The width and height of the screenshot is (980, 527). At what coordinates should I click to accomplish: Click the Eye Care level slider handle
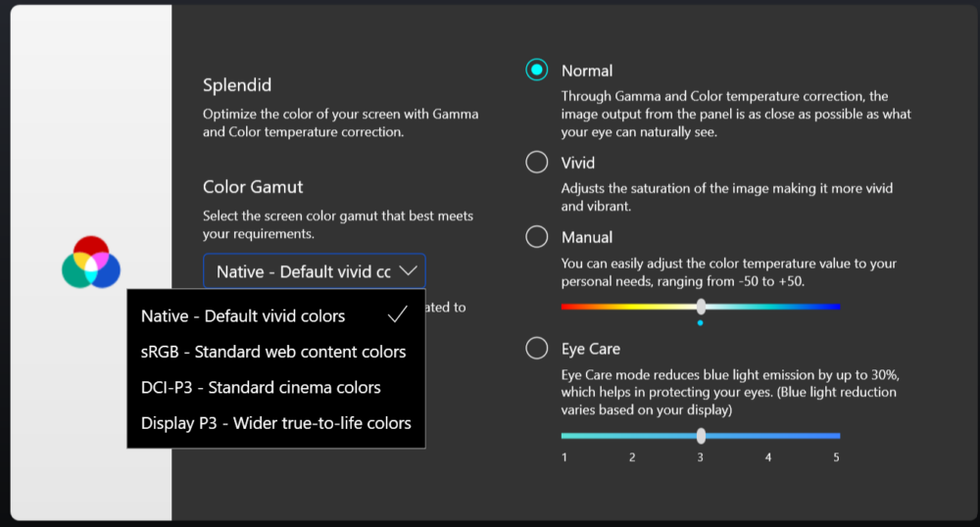[701, 436]
